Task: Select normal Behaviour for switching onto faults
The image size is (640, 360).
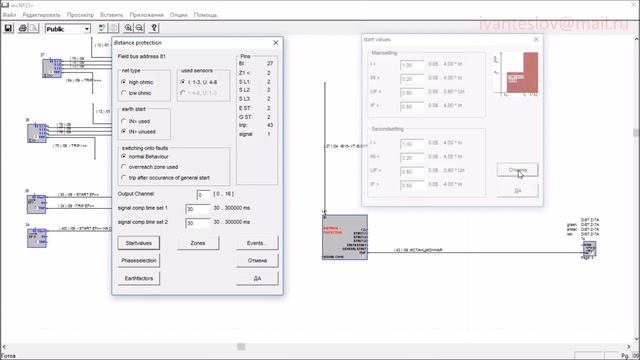Action: click(145, 156)
